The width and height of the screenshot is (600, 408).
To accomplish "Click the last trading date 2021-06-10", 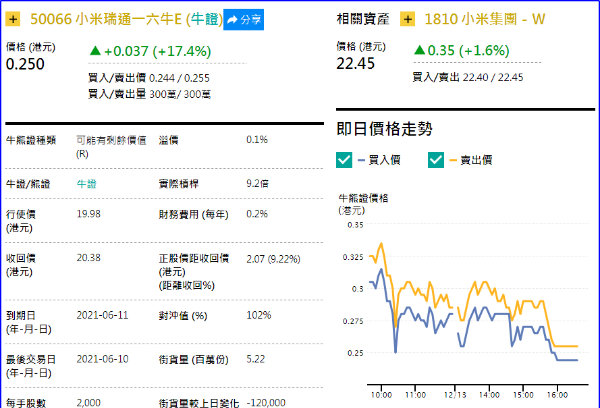I will pos(102,359).
